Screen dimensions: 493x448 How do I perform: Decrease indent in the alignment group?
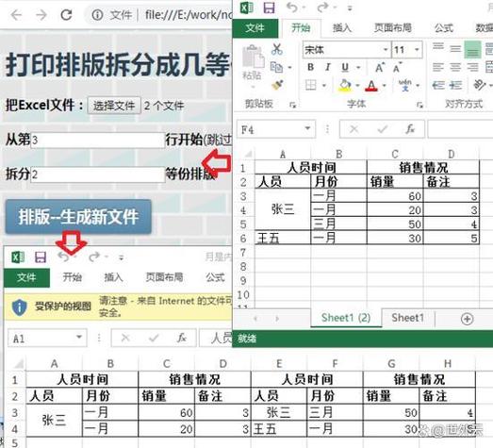pos(438,85)
